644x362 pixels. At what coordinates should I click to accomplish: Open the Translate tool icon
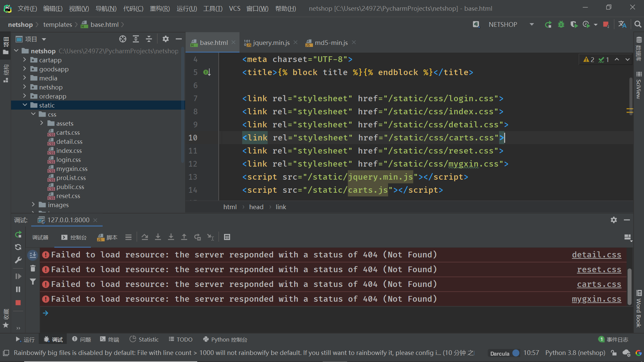tap(622, 24)
